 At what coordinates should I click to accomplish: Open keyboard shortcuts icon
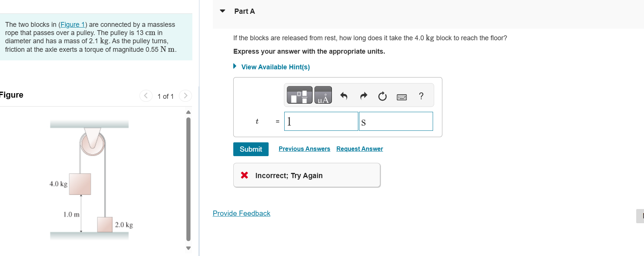coord(401,97)
